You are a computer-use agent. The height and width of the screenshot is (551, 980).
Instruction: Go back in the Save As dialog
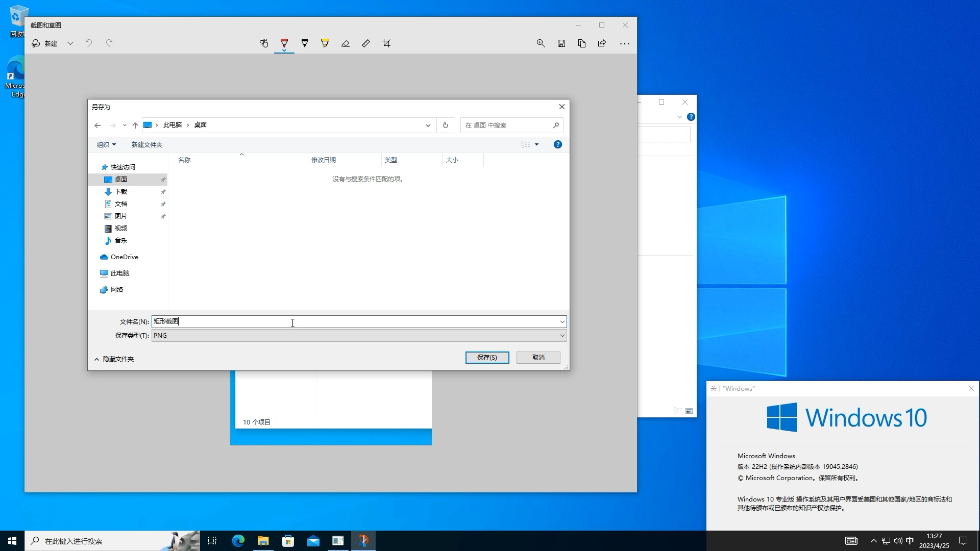click(x=97, y=125)
